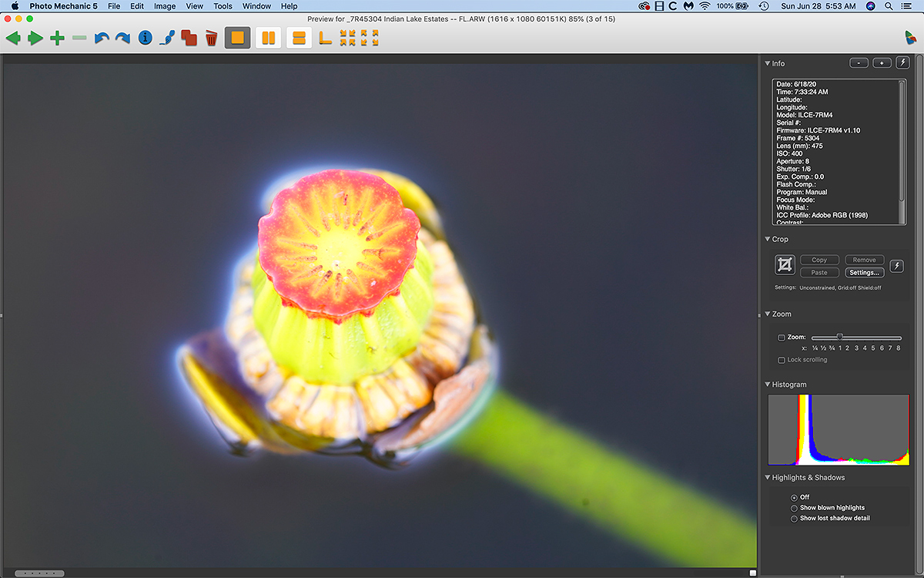Open the Wi-Fi status menu
Viewport: 924px width, 578px height.
pos(705,6)
